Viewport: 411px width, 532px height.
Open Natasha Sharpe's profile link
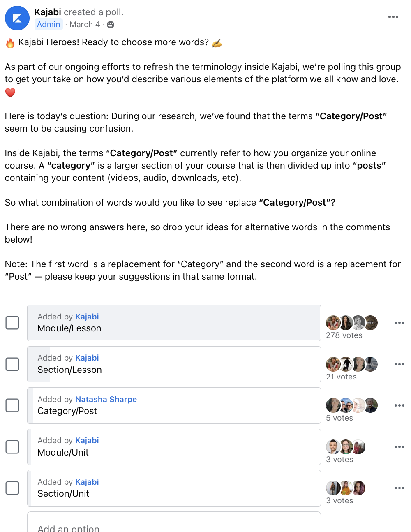pos(106,399)
